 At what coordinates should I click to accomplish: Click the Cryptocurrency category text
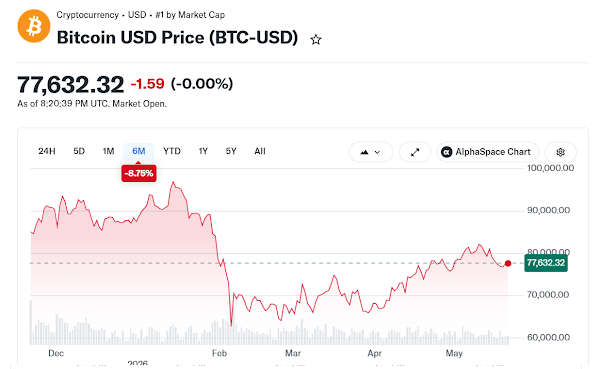point(88,15)
